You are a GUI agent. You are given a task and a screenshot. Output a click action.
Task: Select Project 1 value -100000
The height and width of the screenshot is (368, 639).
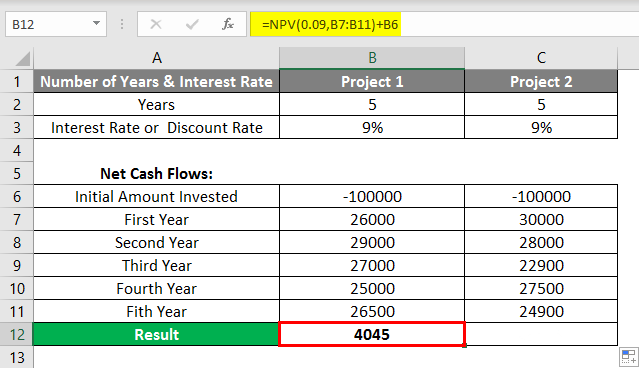pyautogui.click(x=372, y=196)
